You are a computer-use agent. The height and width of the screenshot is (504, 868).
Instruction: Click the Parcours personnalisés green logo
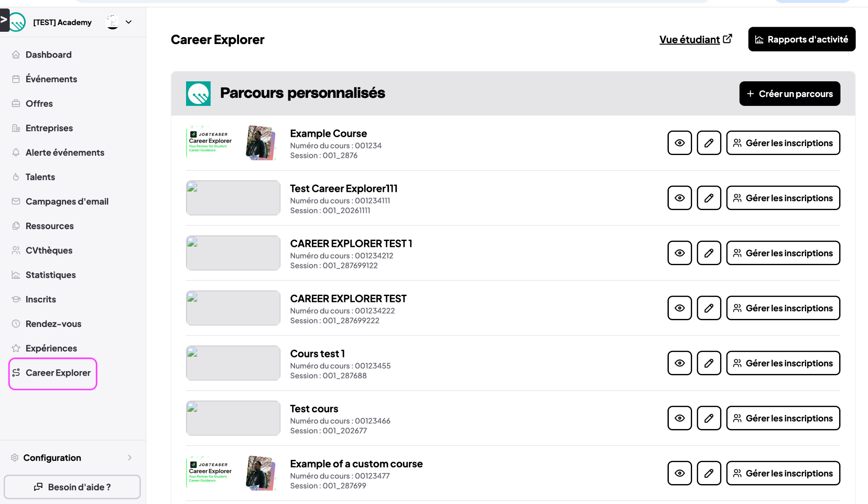[198, 94]
